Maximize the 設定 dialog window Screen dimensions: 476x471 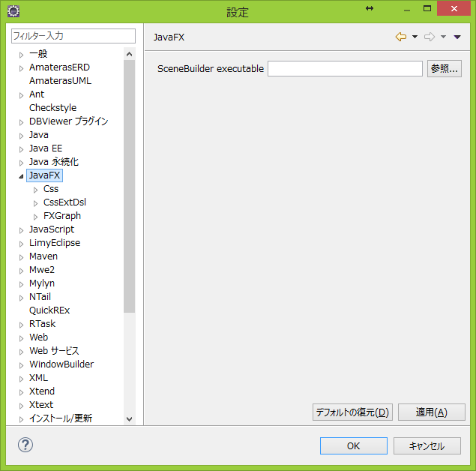pyautogui.click(x=427, y=8)
